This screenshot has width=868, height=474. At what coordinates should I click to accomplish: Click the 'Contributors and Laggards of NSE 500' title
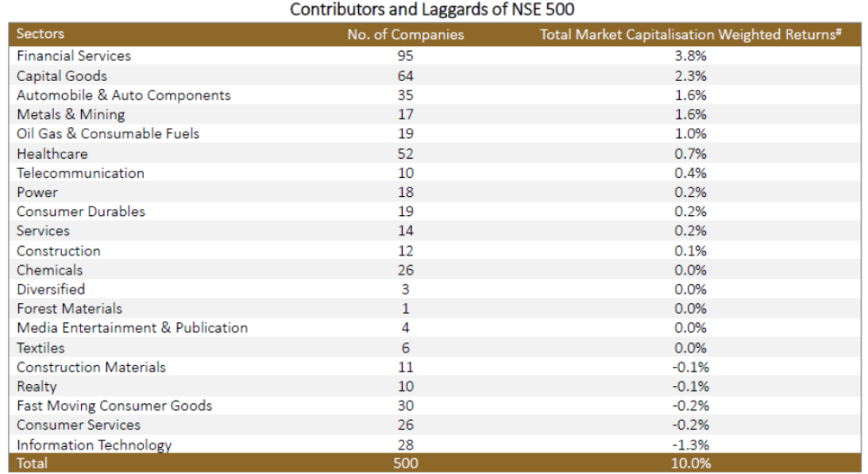[x=432, y=10]
